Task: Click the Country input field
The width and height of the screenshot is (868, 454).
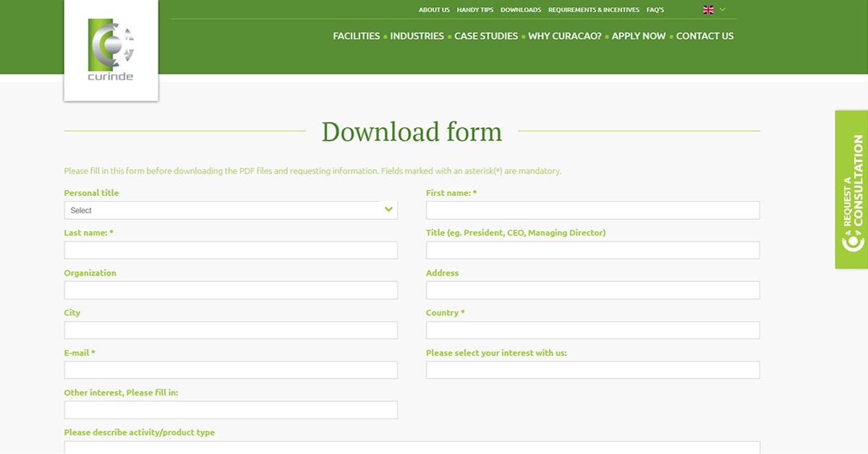Action: 592,330
